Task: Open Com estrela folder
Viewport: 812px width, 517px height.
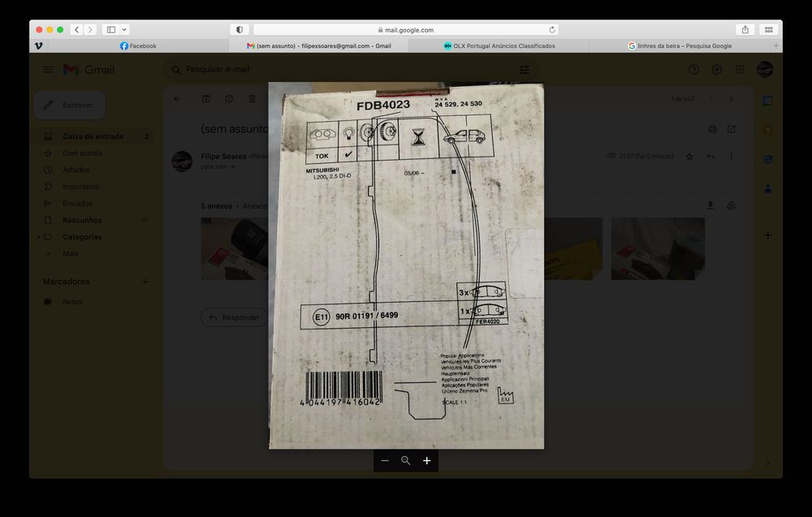Action: pos(93,153)
